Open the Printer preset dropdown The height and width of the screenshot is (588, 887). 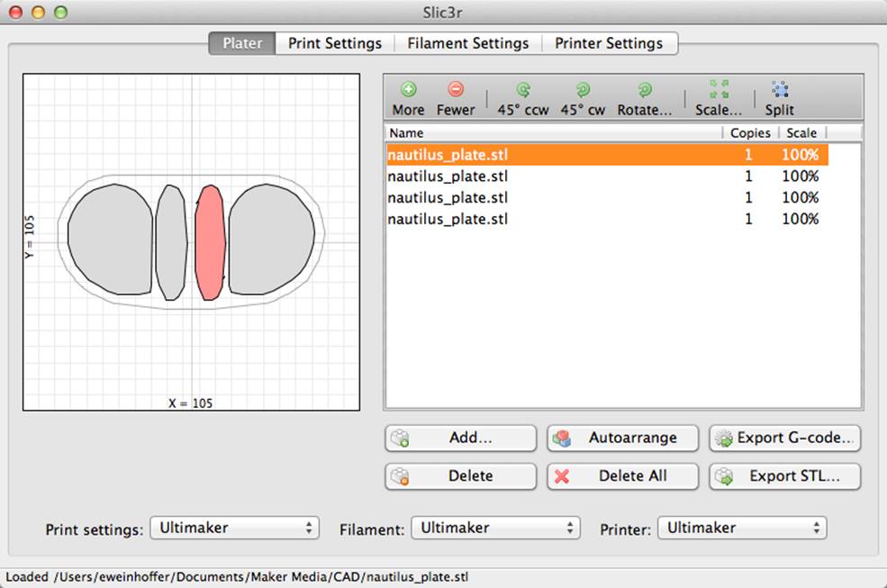point(742,528)
